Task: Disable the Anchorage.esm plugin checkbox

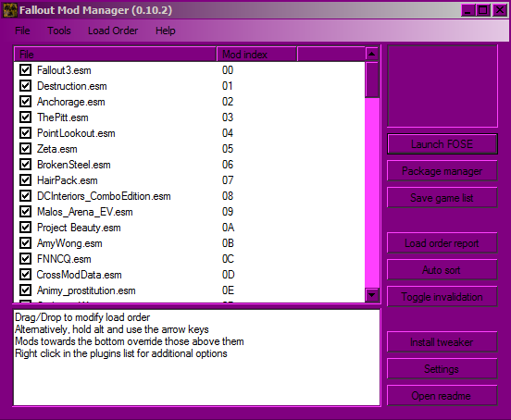Action: point(25,101)
